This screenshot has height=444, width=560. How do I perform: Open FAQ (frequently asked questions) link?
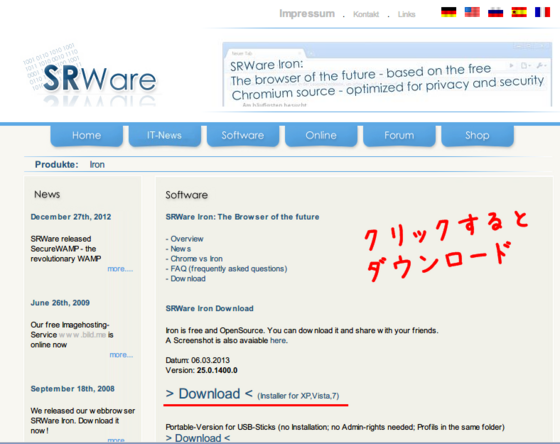coord(229,269)
